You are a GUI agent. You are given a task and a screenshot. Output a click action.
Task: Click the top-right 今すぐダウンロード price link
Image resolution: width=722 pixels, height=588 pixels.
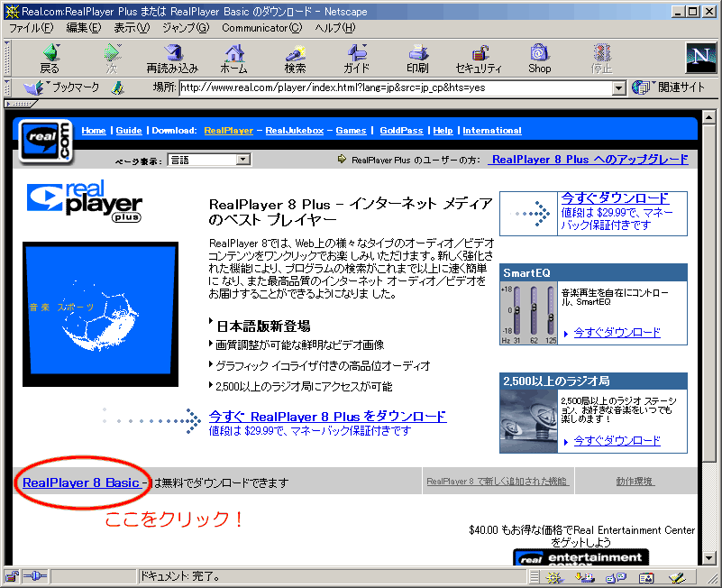tap(615, 198)
